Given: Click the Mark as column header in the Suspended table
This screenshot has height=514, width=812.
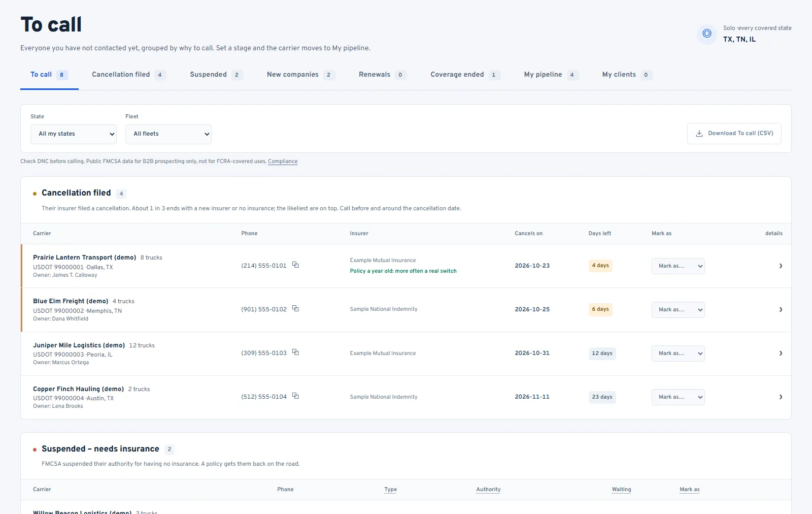Looking at the screenshot, I should [x=690, y=490].
